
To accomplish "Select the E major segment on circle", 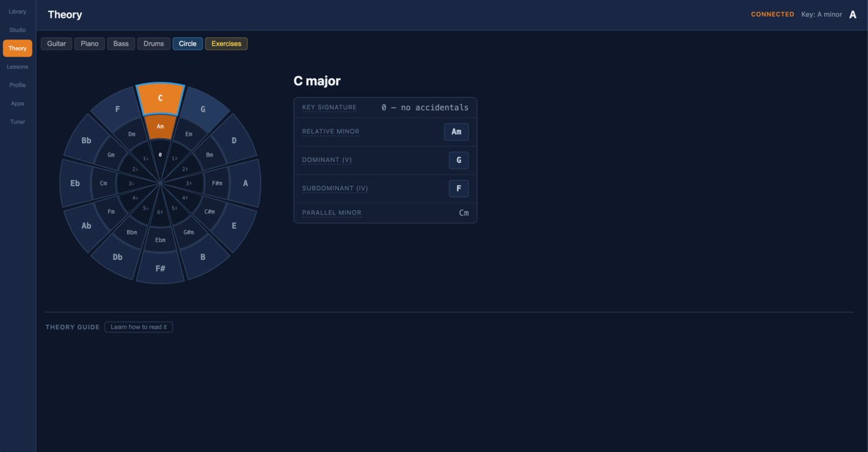I will (x=234, y=226).
